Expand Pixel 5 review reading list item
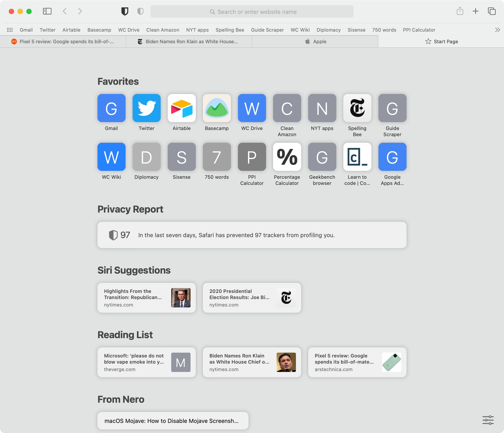This screenshot has width=504, height=433. pos(357,362)
